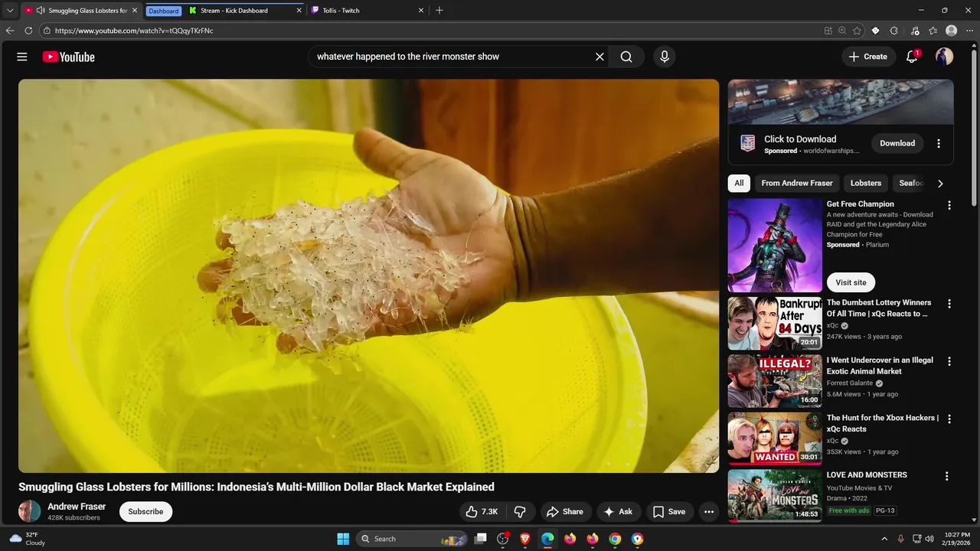The width and height of the screenshot is (980, 551).
Task: Subscribe to Andrew Fraser
Action: coord(145,511)
